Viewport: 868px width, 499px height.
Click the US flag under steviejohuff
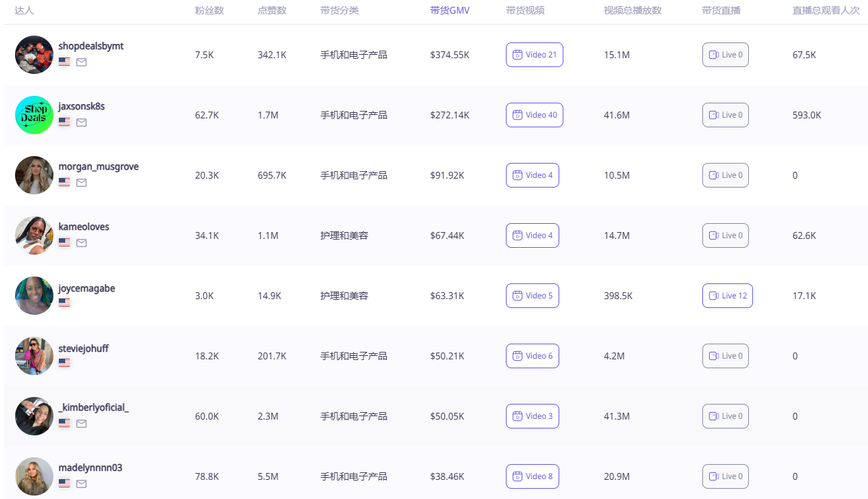[64, 363]
